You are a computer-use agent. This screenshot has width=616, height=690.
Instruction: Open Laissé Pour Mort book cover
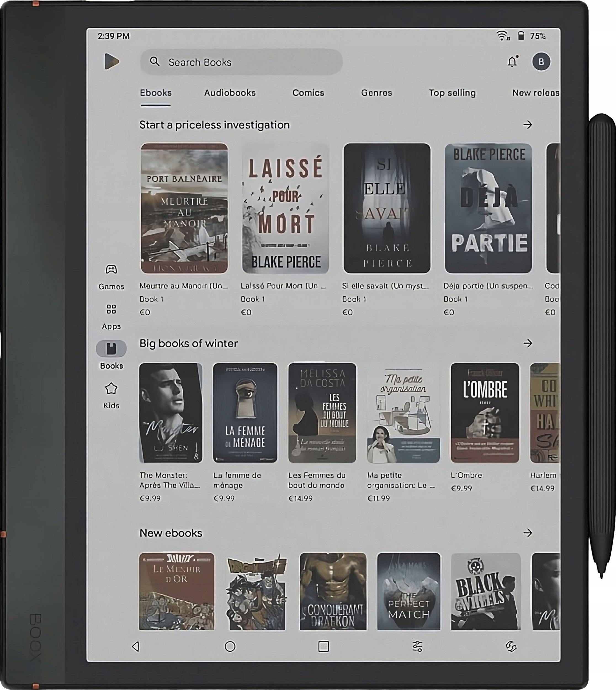(x=285, y=208)
